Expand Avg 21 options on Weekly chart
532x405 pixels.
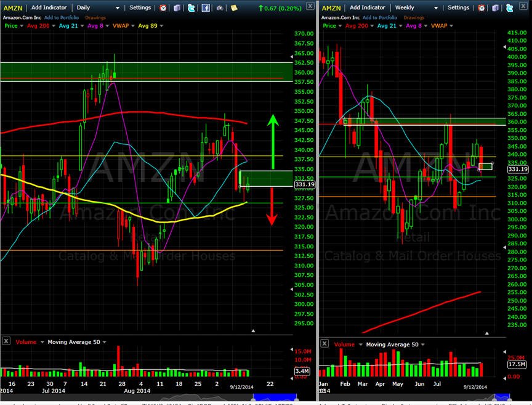pyautogui.click(x=400, y=26)
